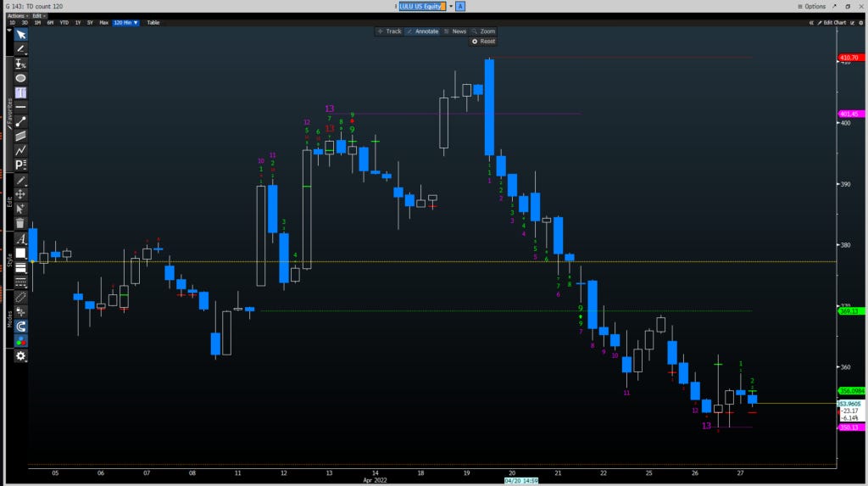Toggle Annotate mode
This screenshot has height=486, width=868.
pyautogui.click(x=422, y=31)
